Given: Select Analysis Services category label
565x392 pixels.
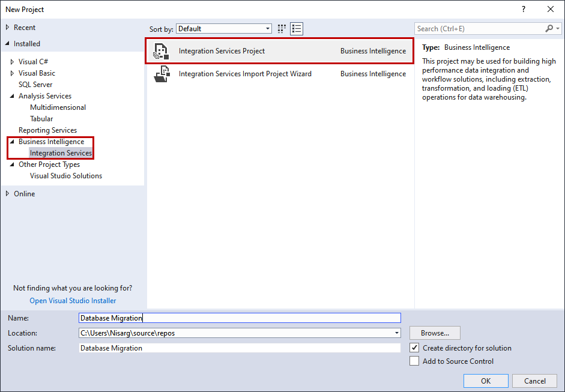Looking at the screenshot, I should click(45, 96).
